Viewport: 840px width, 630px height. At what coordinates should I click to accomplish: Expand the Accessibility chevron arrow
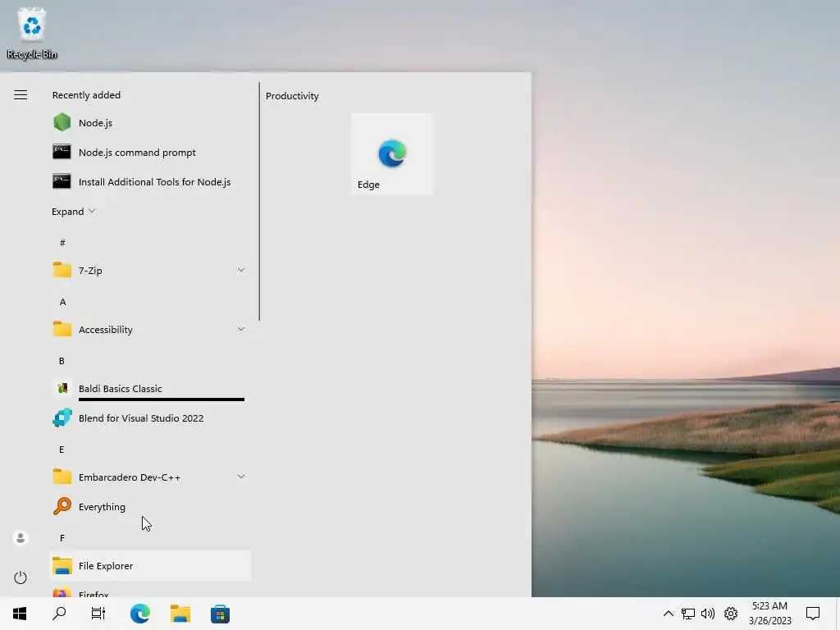point(241,329)
